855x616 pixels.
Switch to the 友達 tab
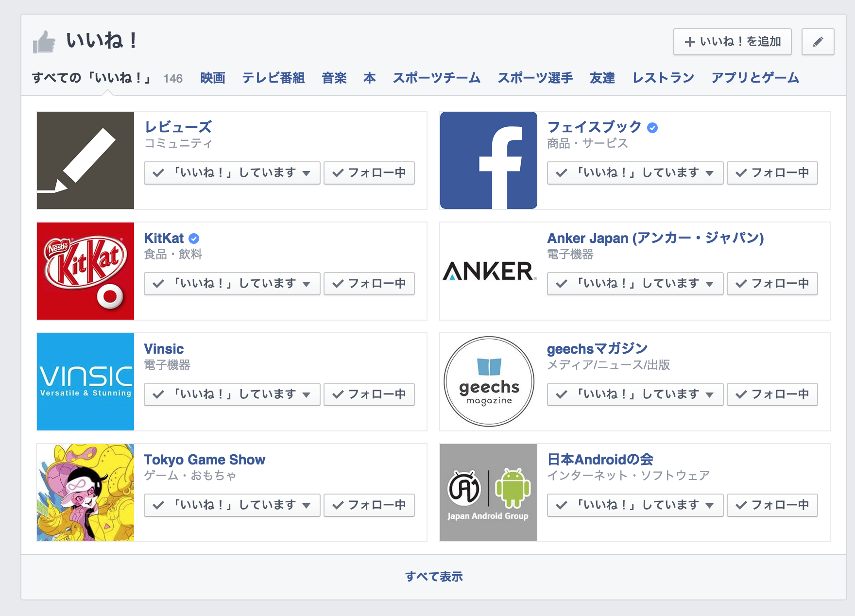tap(602, 78)
